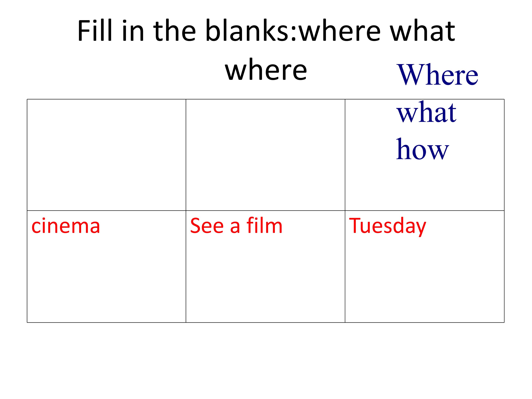Click the word "Fill" in the heading

click(x=95, y=31)
